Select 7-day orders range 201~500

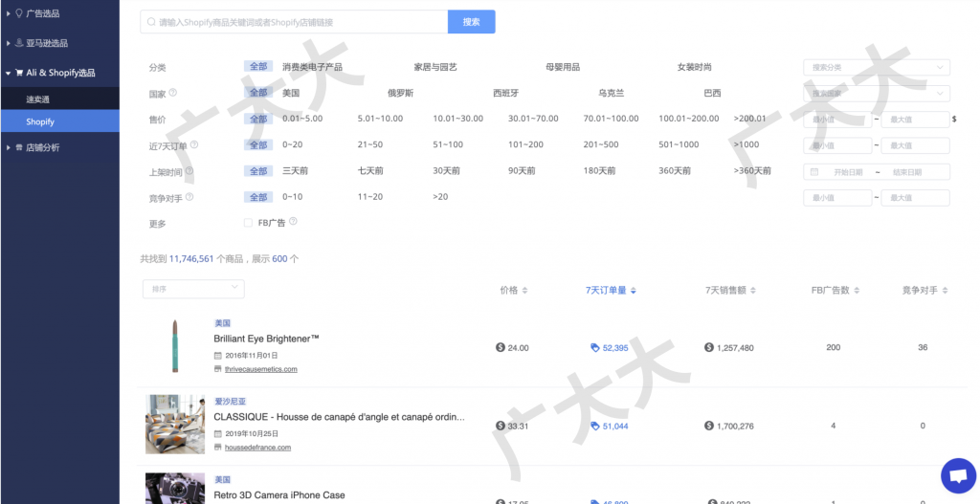(601, 144)
